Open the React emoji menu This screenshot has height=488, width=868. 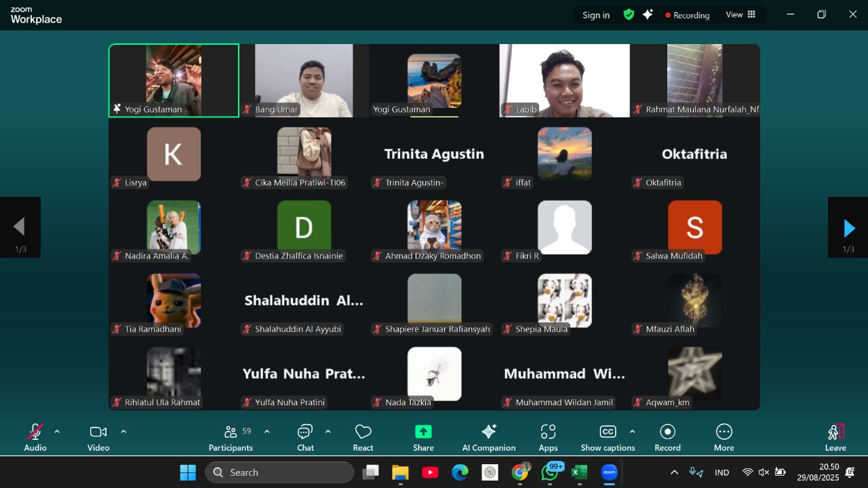click(x=363, y=437)
